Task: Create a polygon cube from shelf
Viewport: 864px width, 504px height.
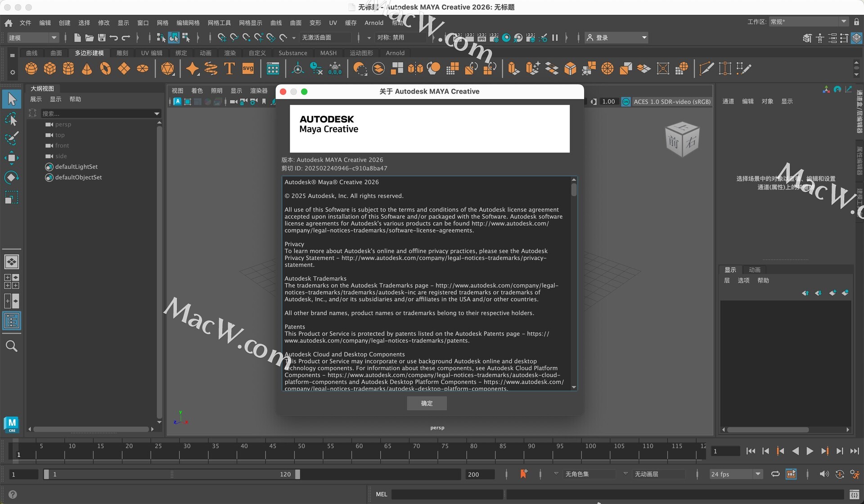Action: [50, 69]
